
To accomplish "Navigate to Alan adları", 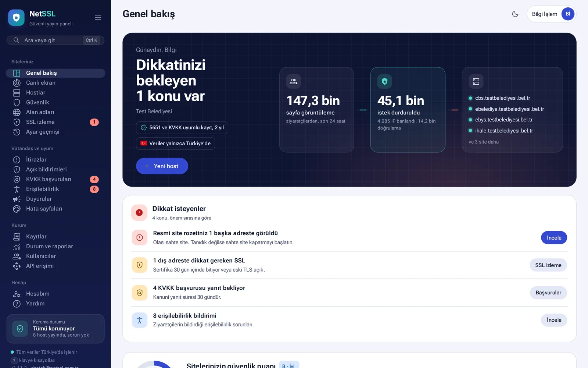I will (x=55, y=112).
